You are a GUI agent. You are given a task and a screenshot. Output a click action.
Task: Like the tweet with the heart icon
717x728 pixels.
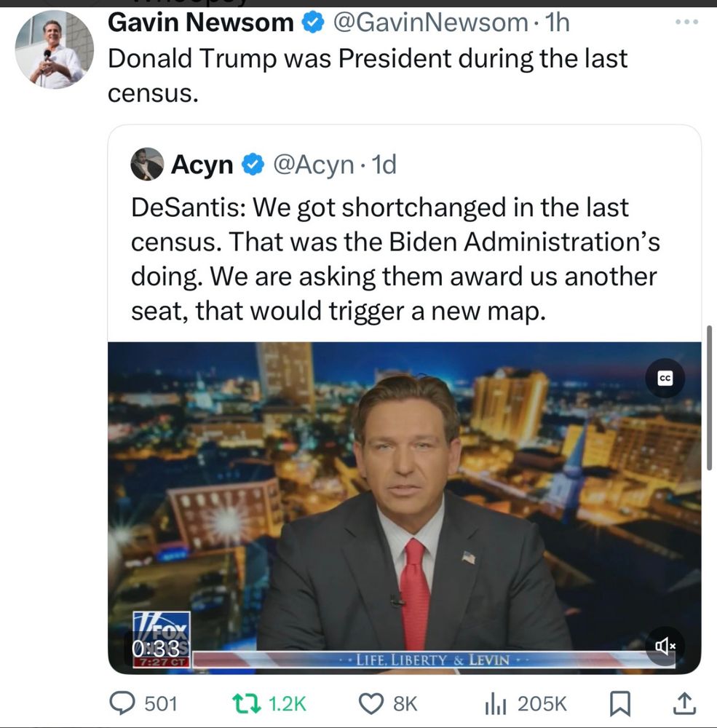tap(371, 703)
